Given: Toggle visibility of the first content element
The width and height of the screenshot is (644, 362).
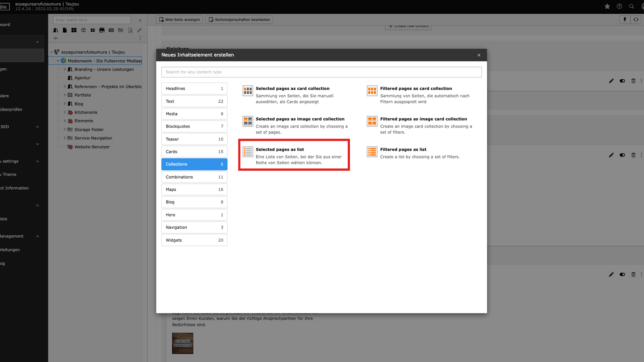Looking at the screenshot, I should coord(622,81).
